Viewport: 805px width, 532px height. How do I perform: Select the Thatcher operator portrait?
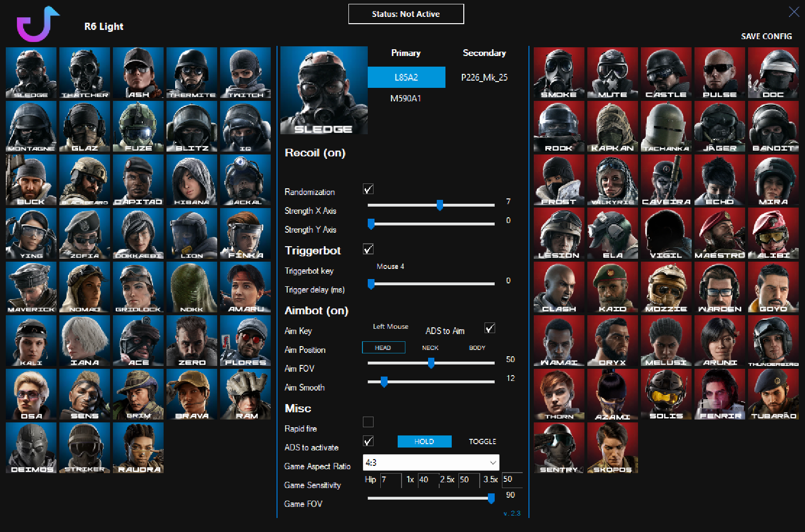[x=84, y=73]
